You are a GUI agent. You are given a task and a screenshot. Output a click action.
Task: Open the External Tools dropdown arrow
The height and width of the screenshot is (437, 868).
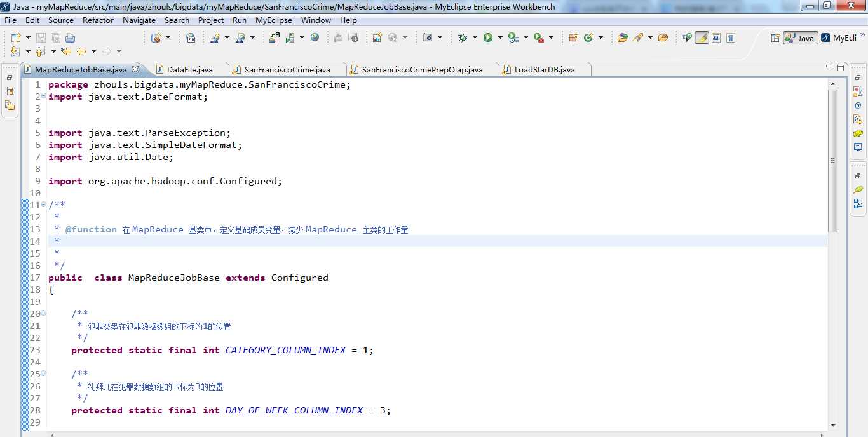click(x=550, y=37)
